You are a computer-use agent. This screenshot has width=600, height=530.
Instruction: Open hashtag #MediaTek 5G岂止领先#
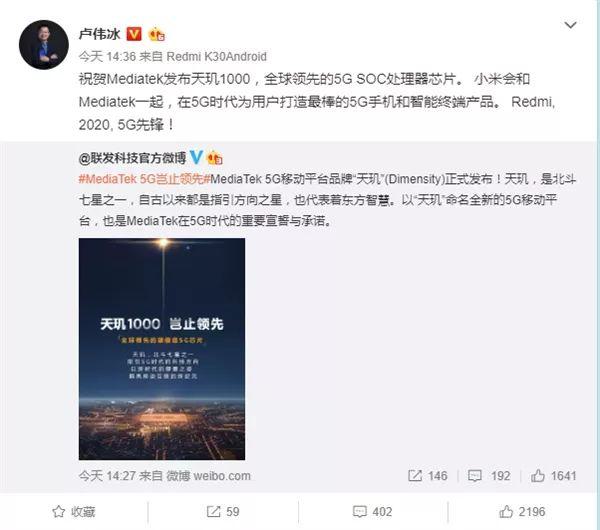pos(144,179)
